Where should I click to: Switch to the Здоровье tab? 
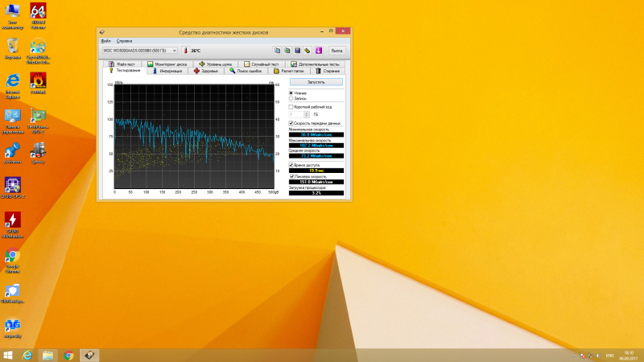pos(207,71)
